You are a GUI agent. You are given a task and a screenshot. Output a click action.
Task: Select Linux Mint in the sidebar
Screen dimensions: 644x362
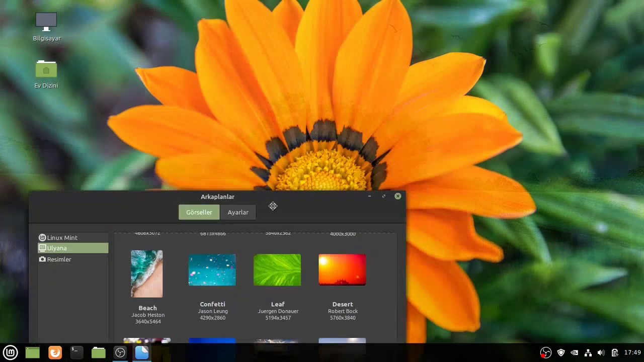pyautogui.click(x=73, y=237)
